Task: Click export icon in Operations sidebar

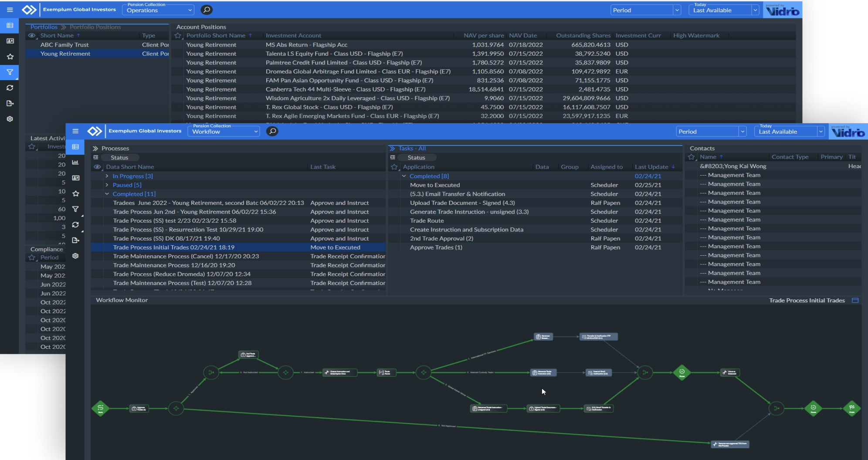Action: [10, 103]
